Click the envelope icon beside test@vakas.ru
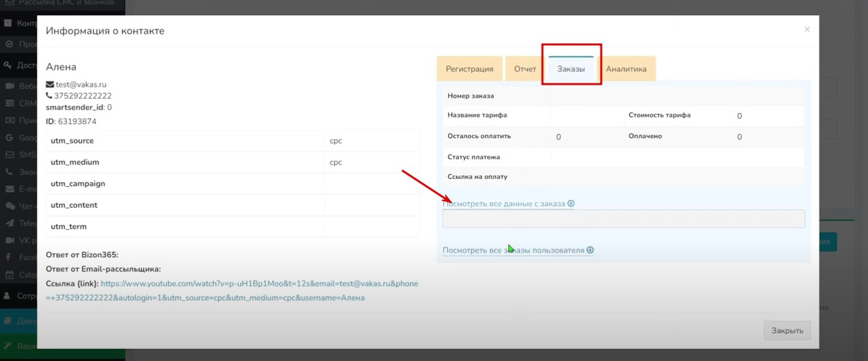The image size is (868, 361). click(50, 85)
